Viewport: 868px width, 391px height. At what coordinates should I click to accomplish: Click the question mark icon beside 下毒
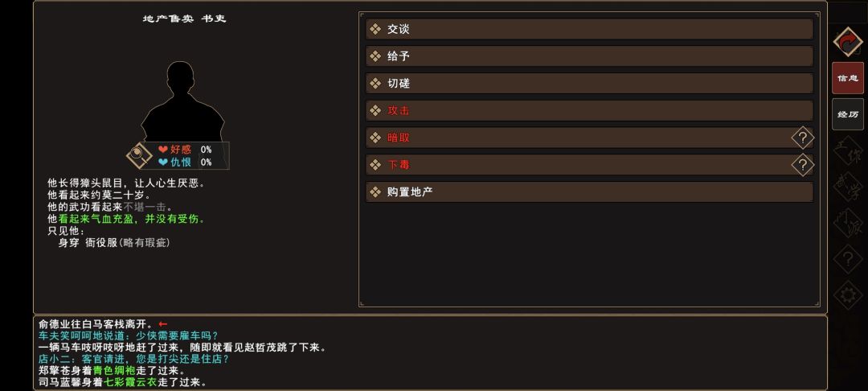pyautogui.click(x=802, y=165)
